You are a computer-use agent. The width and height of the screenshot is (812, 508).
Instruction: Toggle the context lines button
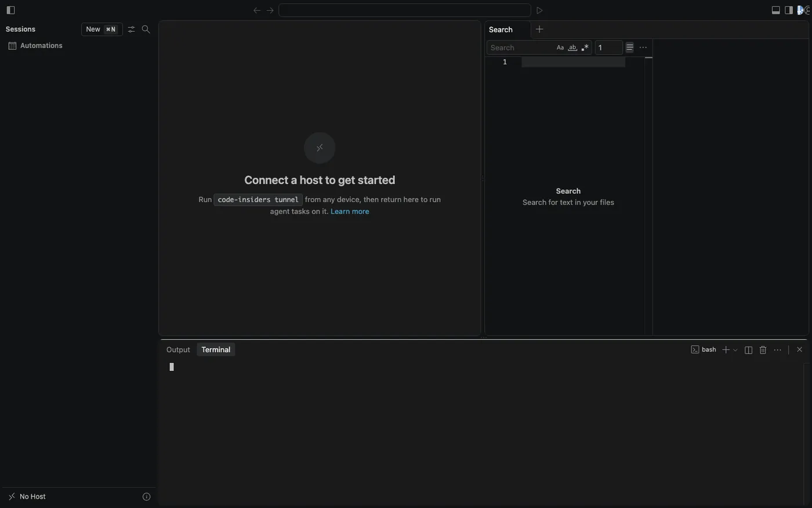click(x=629, y=47)
